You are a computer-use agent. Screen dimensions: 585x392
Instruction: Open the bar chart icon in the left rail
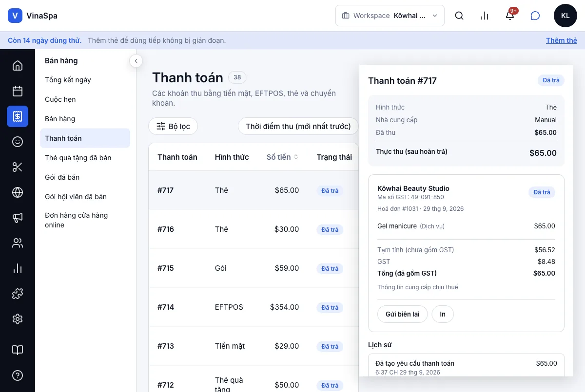pos(18,268)
